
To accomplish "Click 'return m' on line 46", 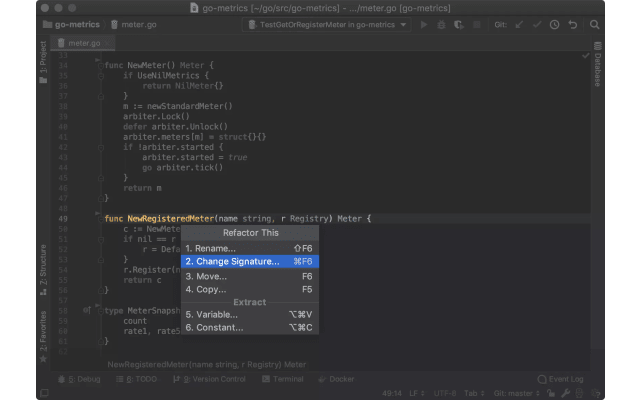I will (142, 188).
